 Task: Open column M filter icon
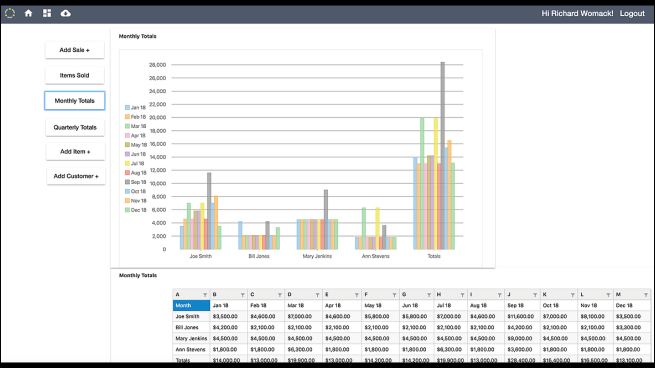pos(645,295)
